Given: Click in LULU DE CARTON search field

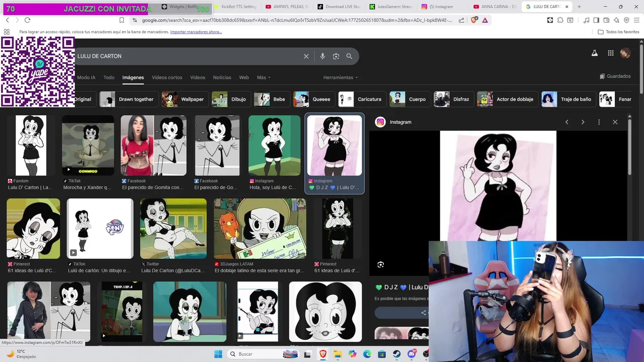Looking at the screenshot, I should coord(186,56).
